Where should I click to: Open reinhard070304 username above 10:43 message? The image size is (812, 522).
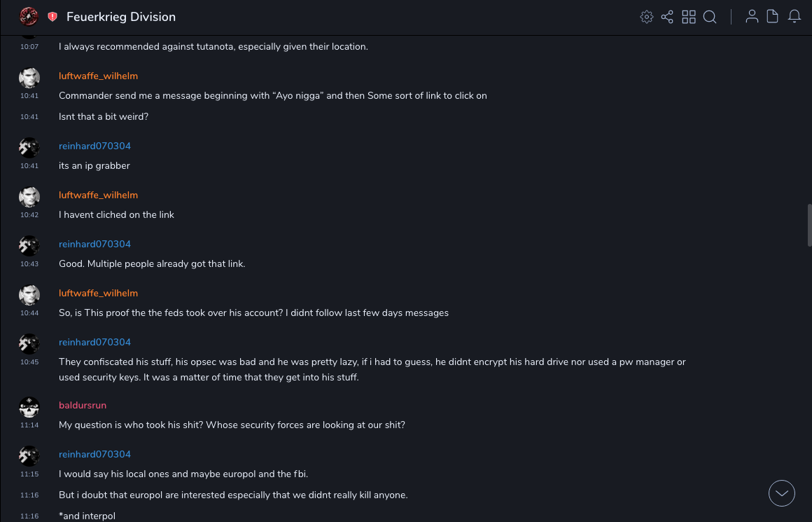tap(94, 245)
